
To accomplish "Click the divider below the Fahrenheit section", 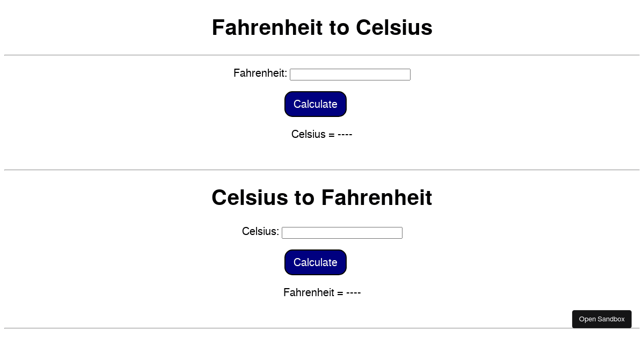I will [322, 170].
